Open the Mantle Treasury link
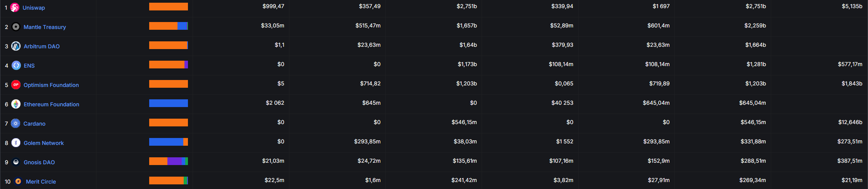 45,27
